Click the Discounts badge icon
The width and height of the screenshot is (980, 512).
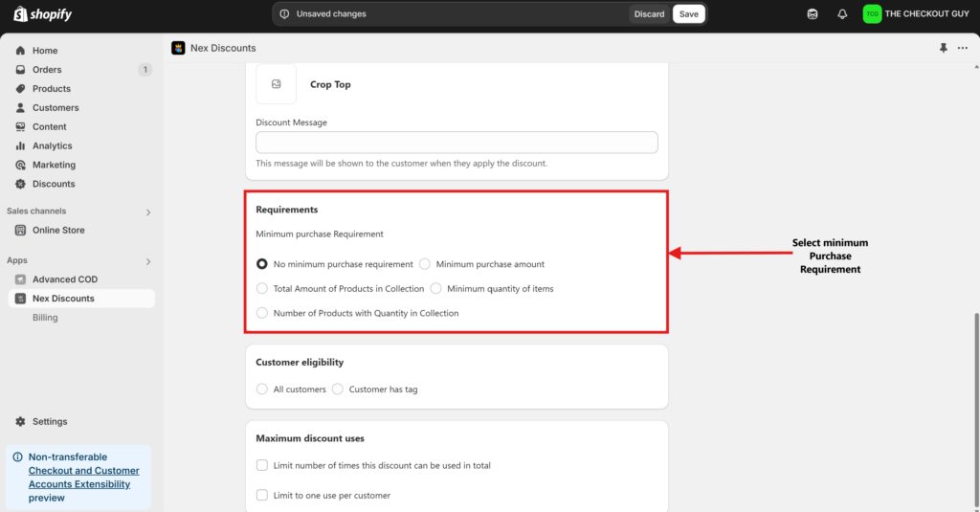pyautogui.click(x=21, y=184)
